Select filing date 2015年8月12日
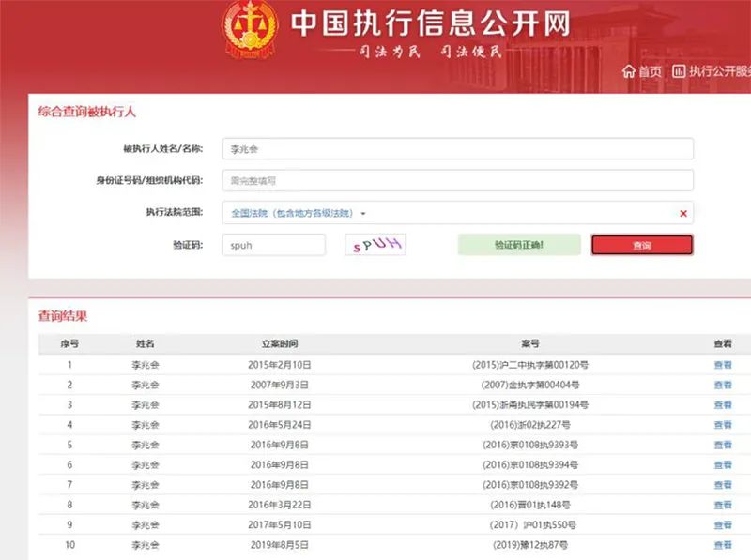The width and height of the screenshot is (751, 560). 280,405
